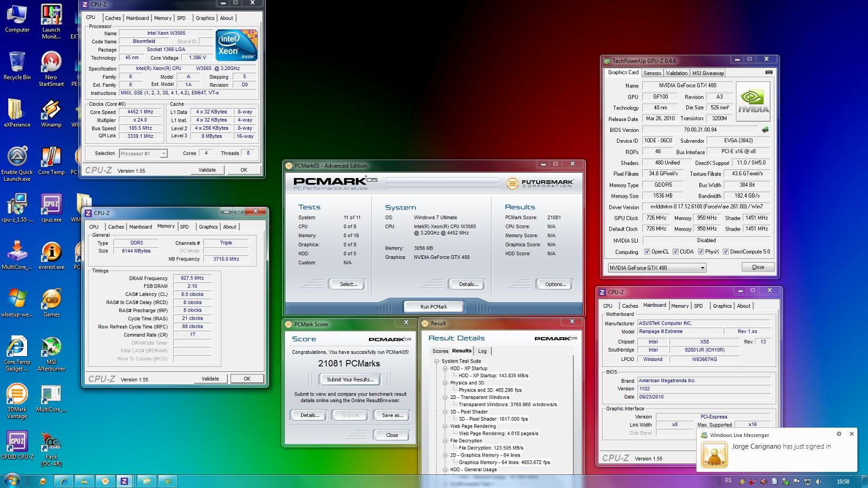The height and width of the screenshot is (488, 868).
Task: Open the Games desktop icon
Action: tap(51, 303)
